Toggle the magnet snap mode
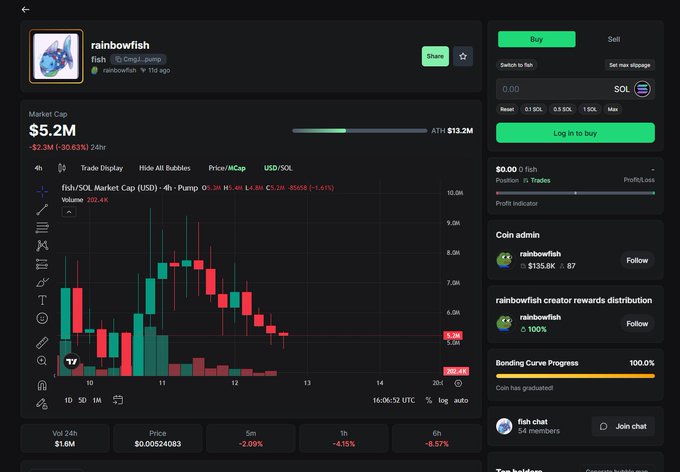The width and height of the screenshot is (680, 472). click(42, 385)
